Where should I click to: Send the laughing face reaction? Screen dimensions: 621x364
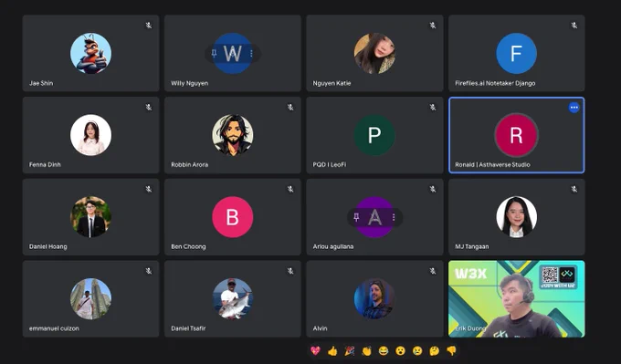(384, 350)
